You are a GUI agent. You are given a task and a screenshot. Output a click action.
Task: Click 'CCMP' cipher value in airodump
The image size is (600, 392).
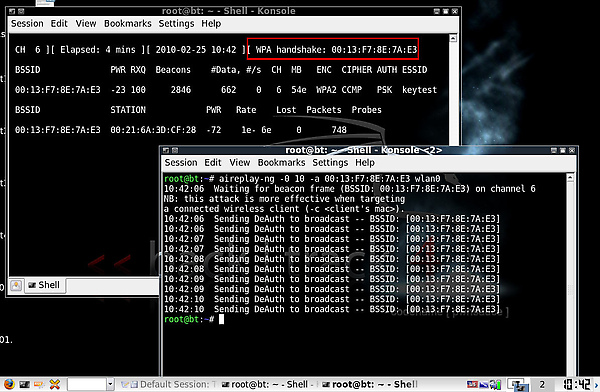click(351, 90)
